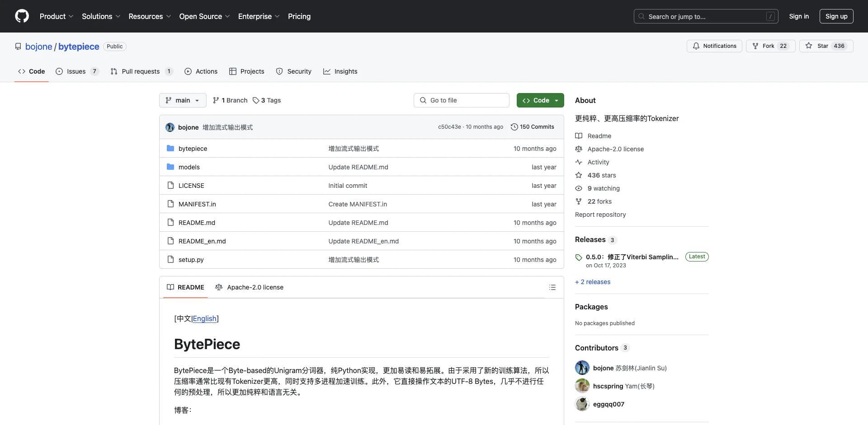The image size is (868, 425).
Task: Select the Code tab
Action: (32, 71)
